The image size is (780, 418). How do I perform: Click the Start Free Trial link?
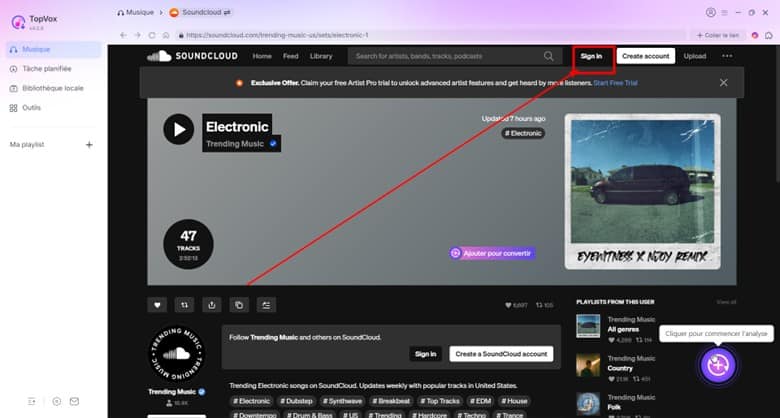click(615, 83)
